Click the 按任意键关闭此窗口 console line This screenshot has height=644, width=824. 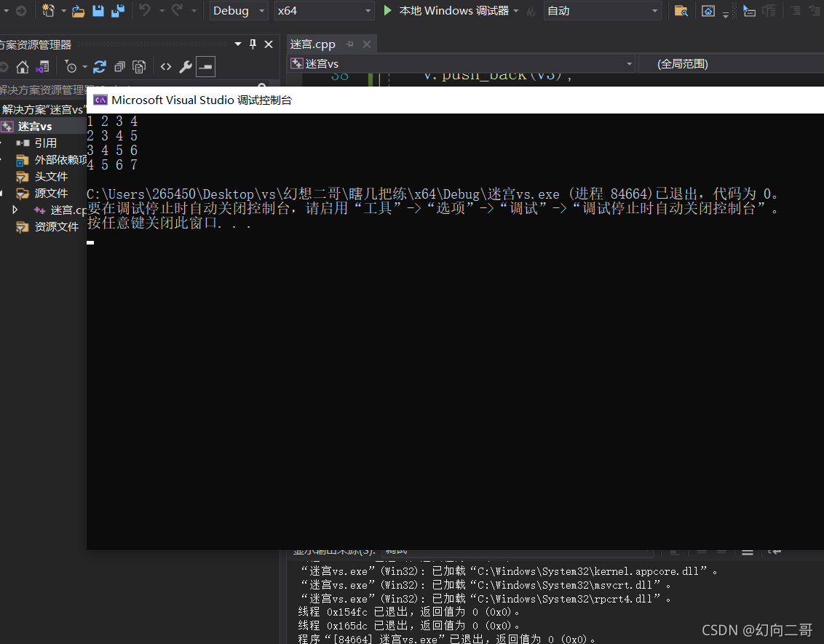[x=169, y=223]
